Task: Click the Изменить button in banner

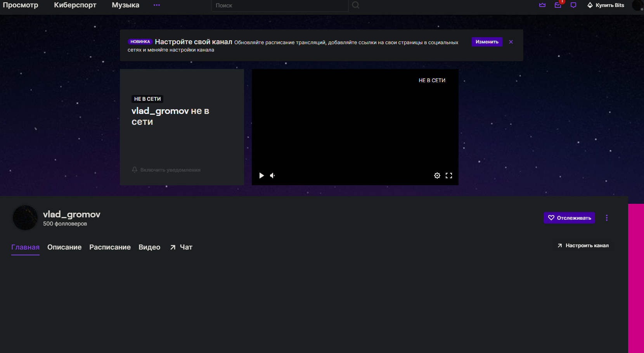Action: pos(487,42)
